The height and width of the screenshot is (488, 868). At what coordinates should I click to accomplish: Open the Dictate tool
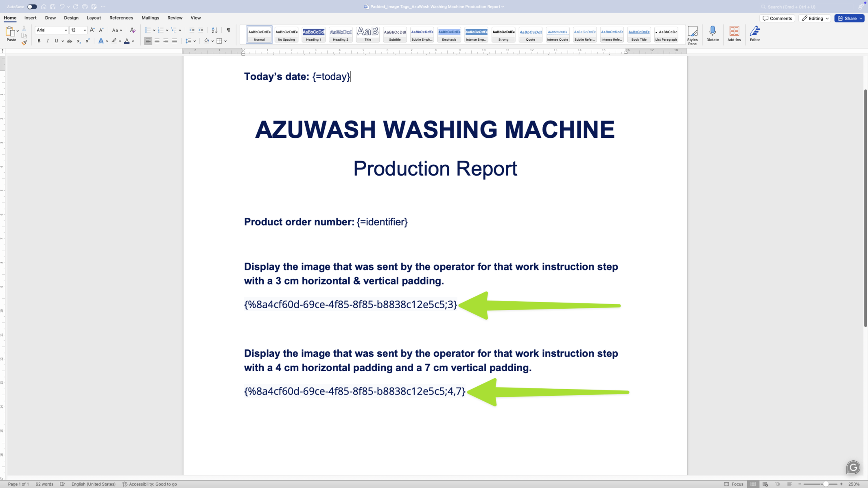pos(712,35)
